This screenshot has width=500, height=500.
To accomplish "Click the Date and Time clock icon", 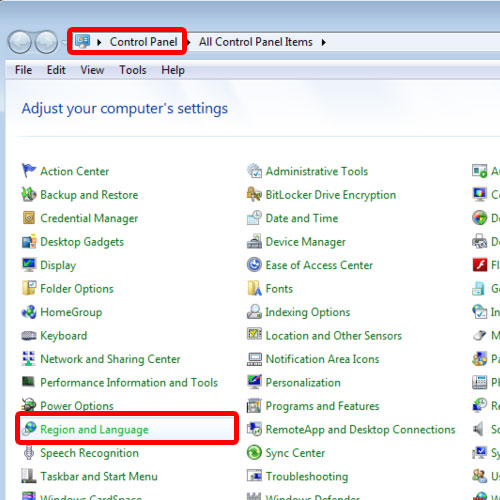I will pyautogui.click(x=254, y=218).
